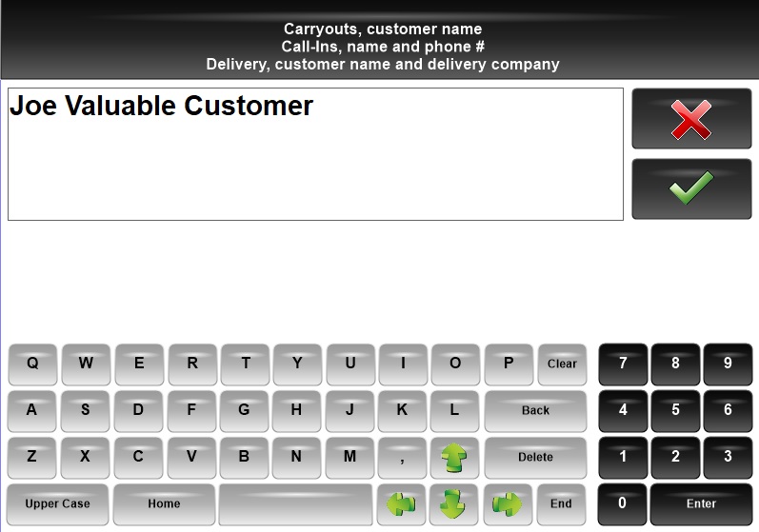The height and width of the screenshot is (532, 759).
Task: Tap the U key
Action: (x=351, y=365)
